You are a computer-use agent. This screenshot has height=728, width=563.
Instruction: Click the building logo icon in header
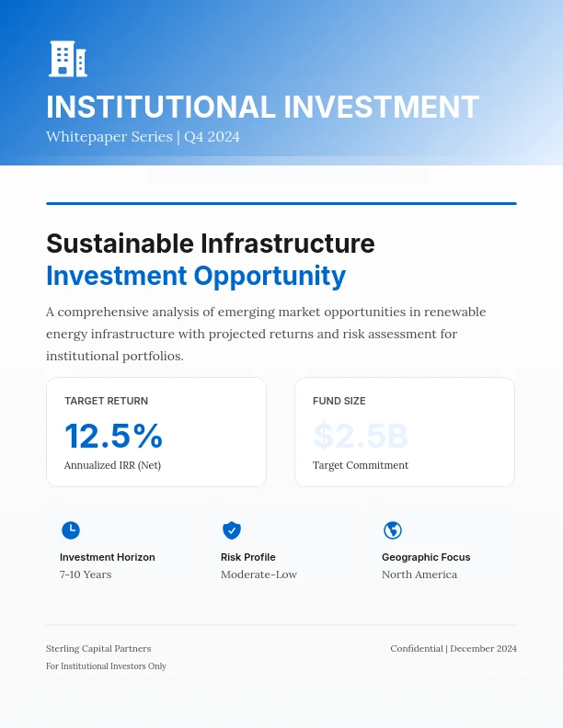click(67, 59)
